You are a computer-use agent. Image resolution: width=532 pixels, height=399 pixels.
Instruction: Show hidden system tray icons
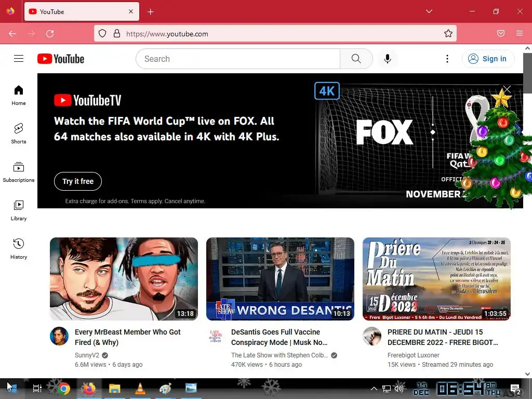(374, 389)
